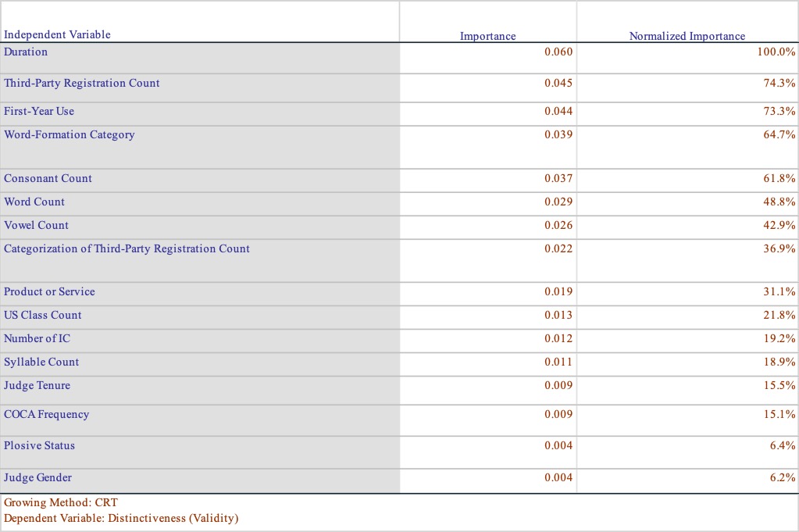Click the Third-Party Registration Count row label
Screen dimensions: 799x532
(x=81, y=84)
